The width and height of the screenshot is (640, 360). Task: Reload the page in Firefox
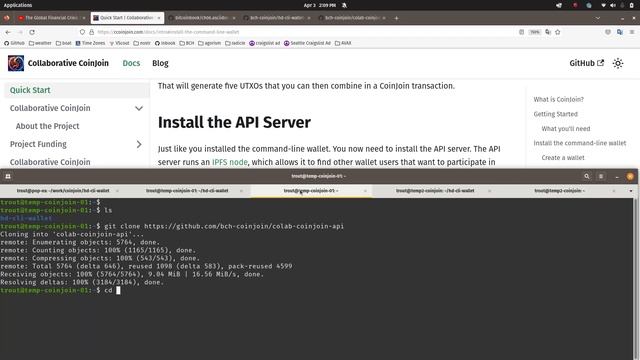click(x=32, y=32)
